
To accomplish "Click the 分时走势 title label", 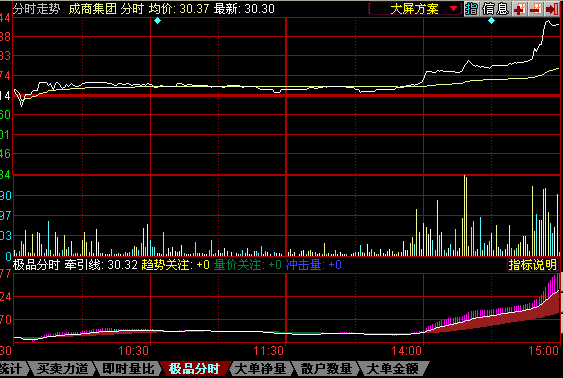I will coord(36,9).
